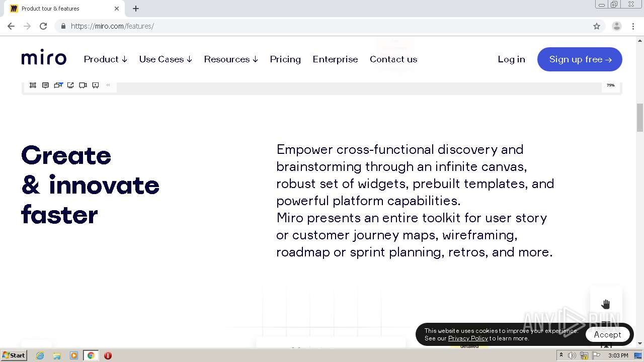644x362 pixels.
Task: Reload the current page
Action: point(43,26)
